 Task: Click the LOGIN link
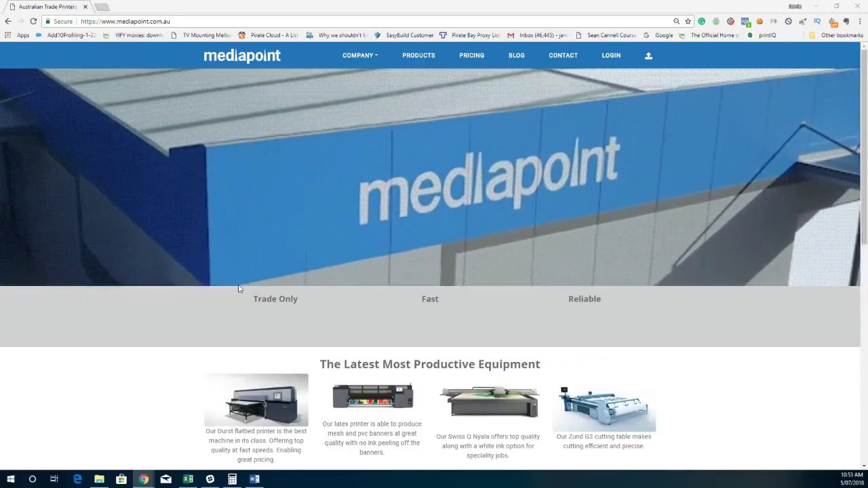point(611,56)
